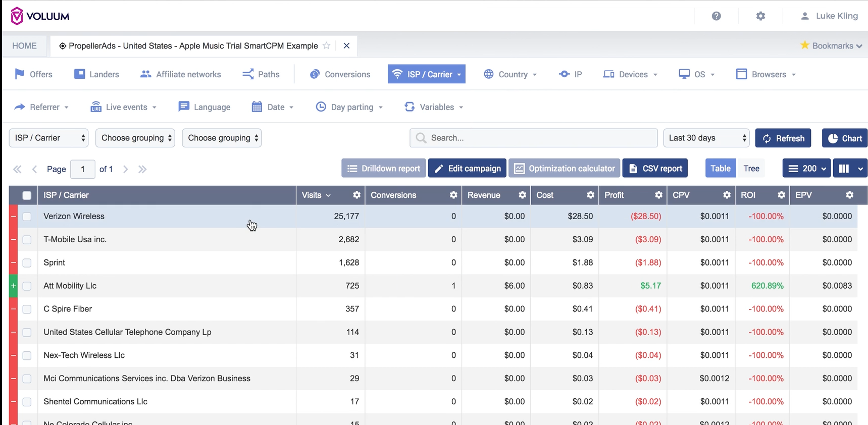Go to next page arrow
The image size is (868, 425).
[x=126, y=169]
